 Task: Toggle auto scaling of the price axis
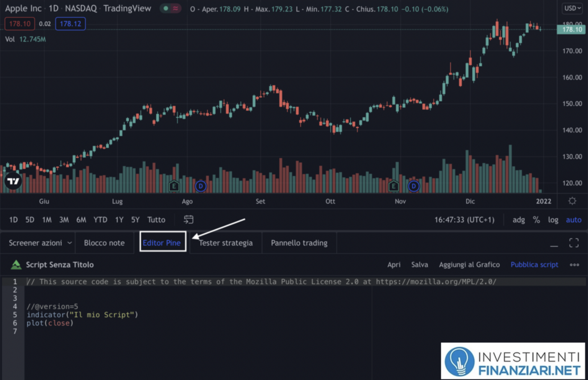coord(573,219)
